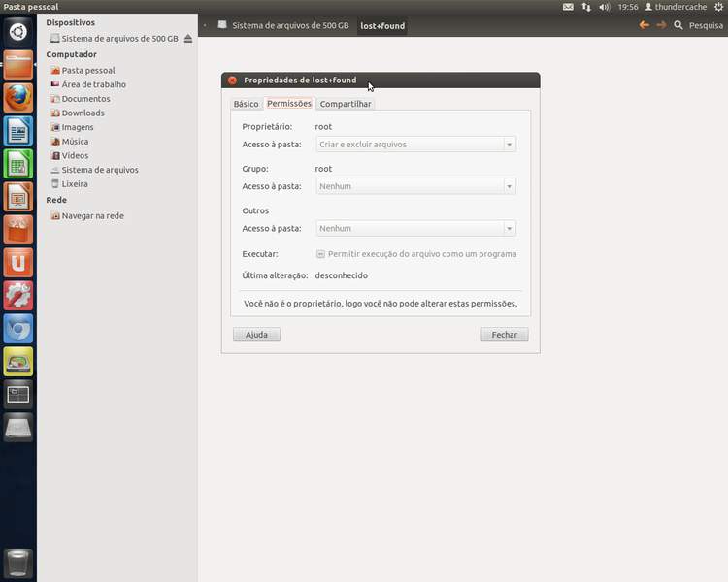Launch Chromium browser from the dock
The height and width of the screenshot is (582, 728).
pos(18,329)
